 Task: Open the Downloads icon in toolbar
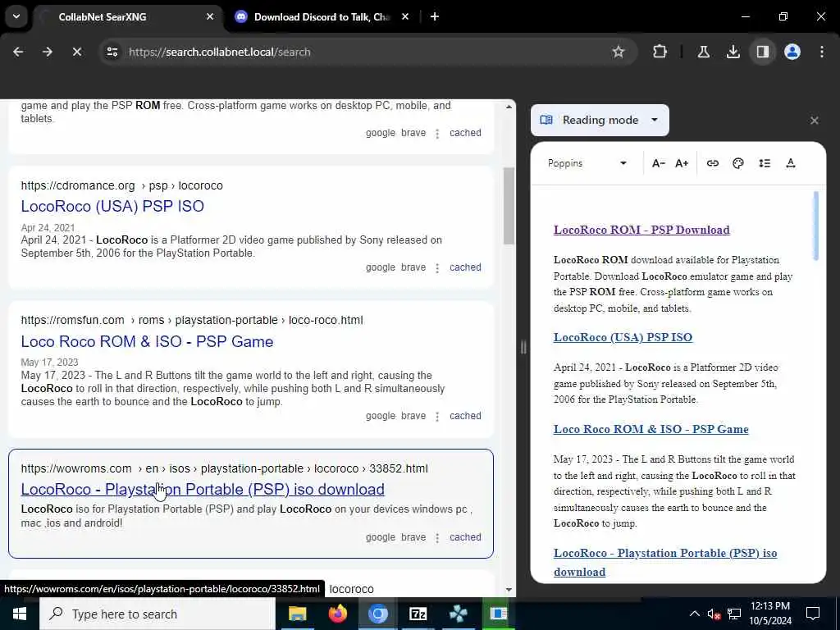pos(733,52)
